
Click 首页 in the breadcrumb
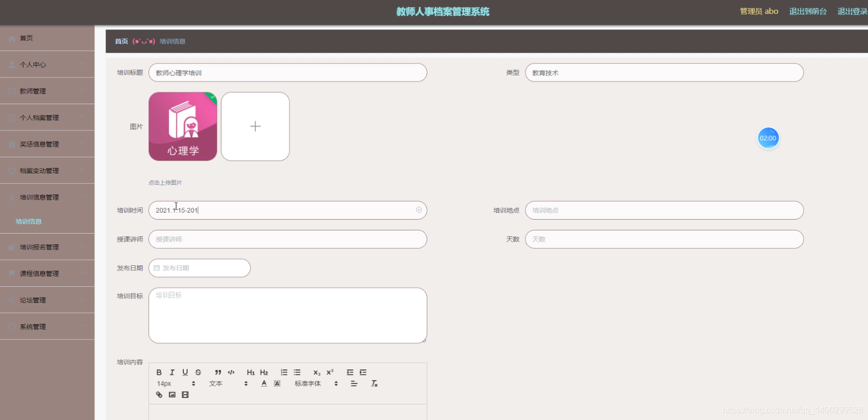click(122, 41)
